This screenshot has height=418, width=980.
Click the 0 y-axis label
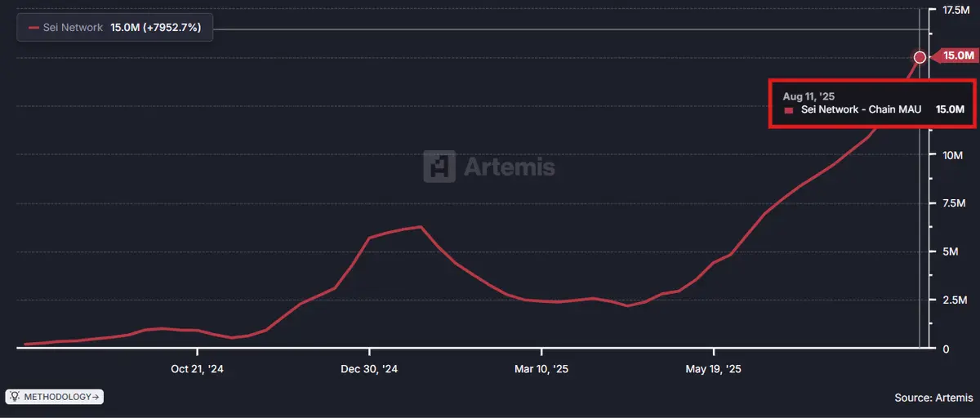coord(945,349)
